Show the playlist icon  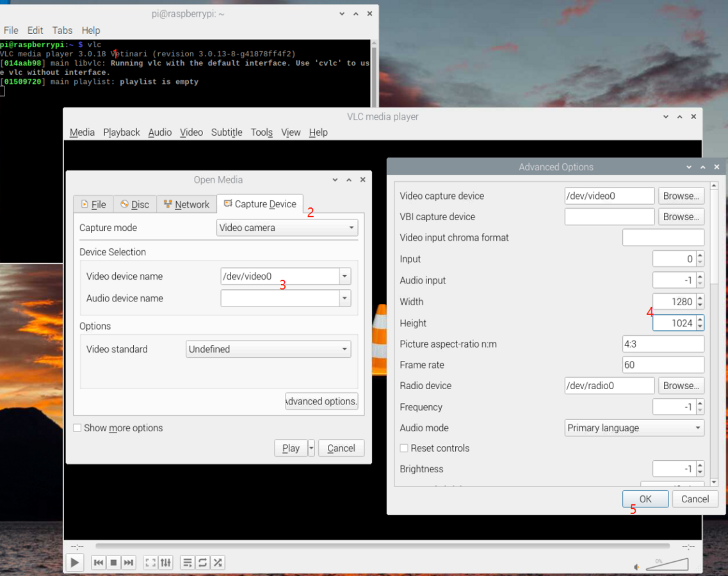point(188,563)
